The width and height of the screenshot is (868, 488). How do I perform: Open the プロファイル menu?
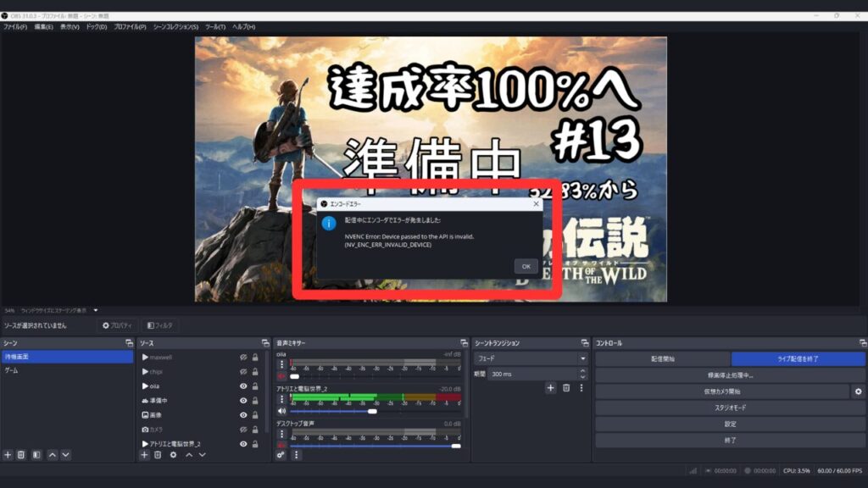coord(130,26)
